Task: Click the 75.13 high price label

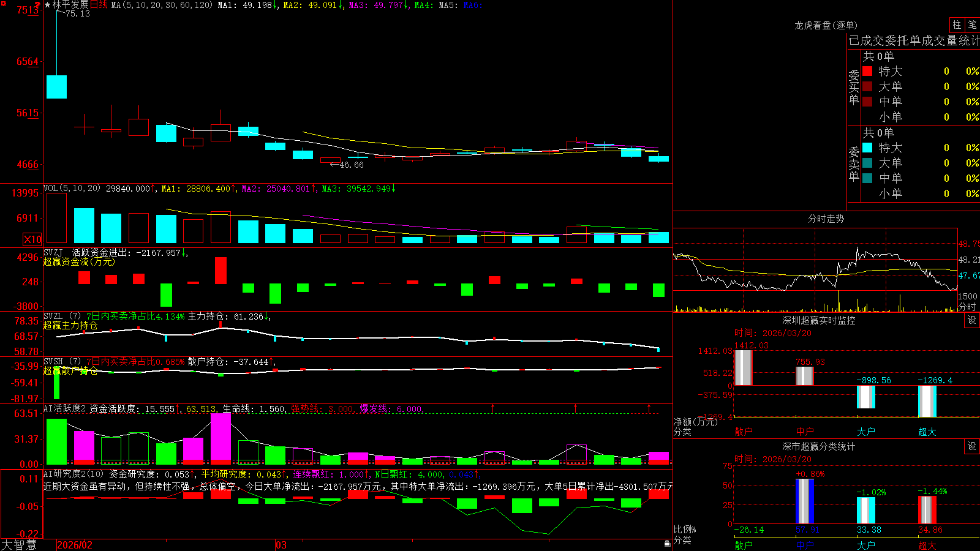Action: 78,13
